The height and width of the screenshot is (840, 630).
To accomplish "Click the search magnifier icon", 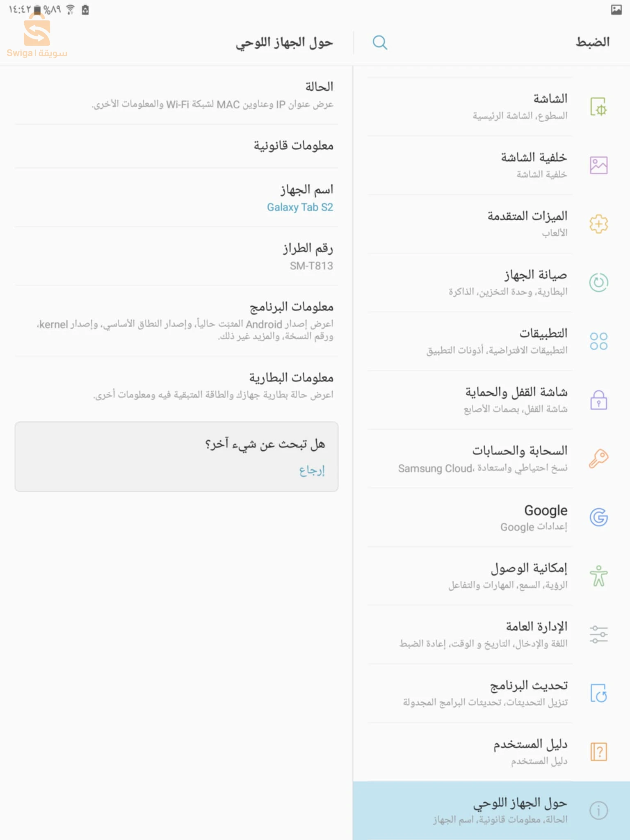I will [380, 42].
